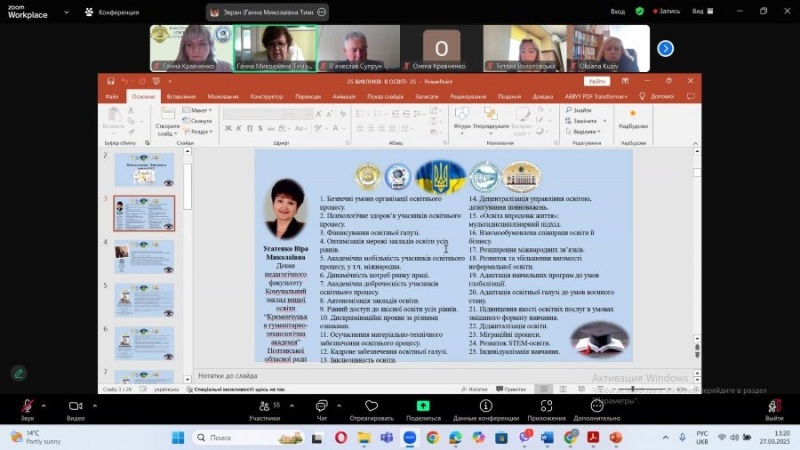Open the Чат chat panel
Screen dimensions: 800x450
pos(322,406)
